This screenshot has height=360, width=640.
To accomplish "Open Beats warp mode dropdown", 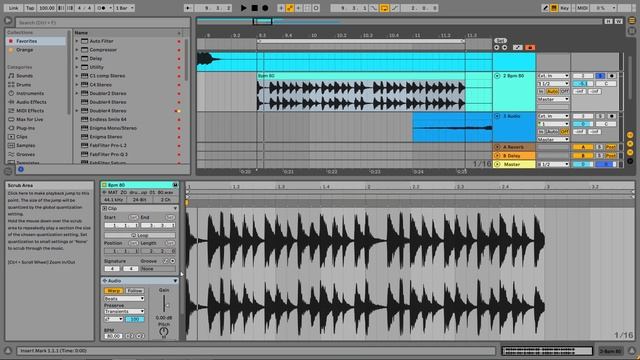I will [124, 299].
